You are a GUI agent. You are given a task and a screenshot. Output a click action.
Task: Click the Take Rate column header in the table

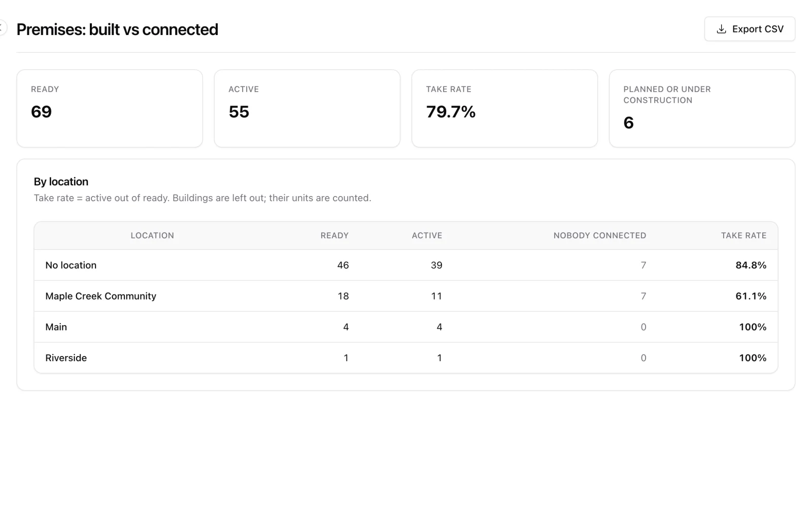743,236
